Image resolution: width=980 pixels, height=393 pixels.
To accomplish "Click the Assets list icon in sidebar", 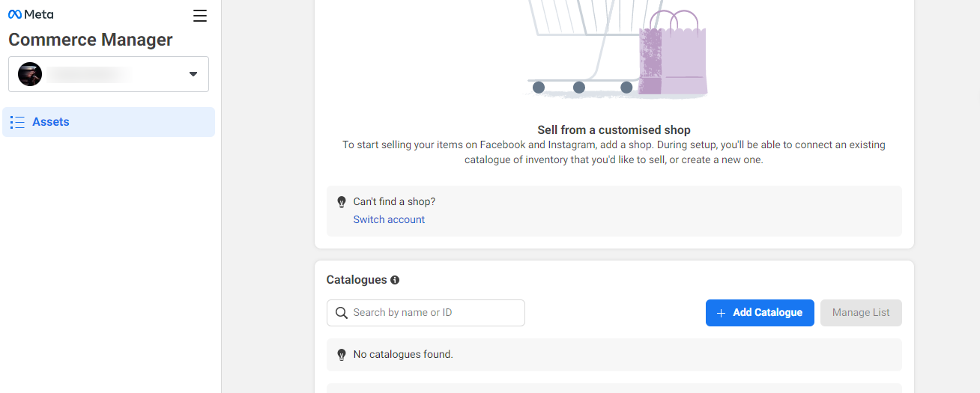I will 18,122.
